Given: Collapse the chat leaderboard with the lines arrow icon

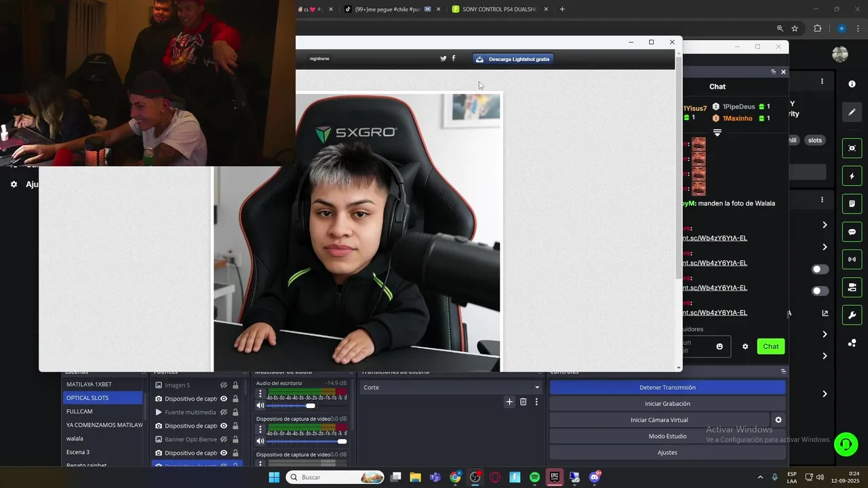Looking at the screenshot, I should 717,133.
